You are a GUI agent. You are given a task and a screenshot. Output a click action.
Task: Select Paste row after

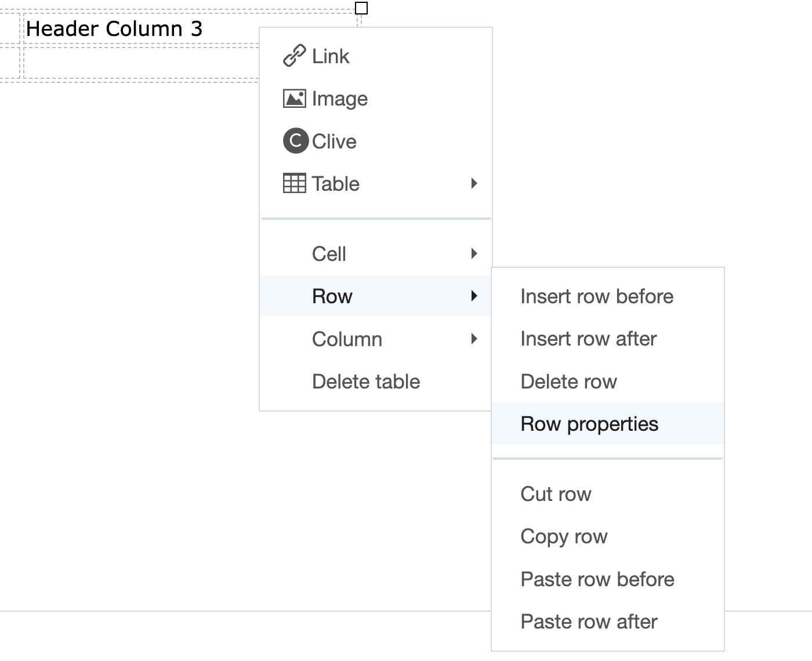point(589,621)
